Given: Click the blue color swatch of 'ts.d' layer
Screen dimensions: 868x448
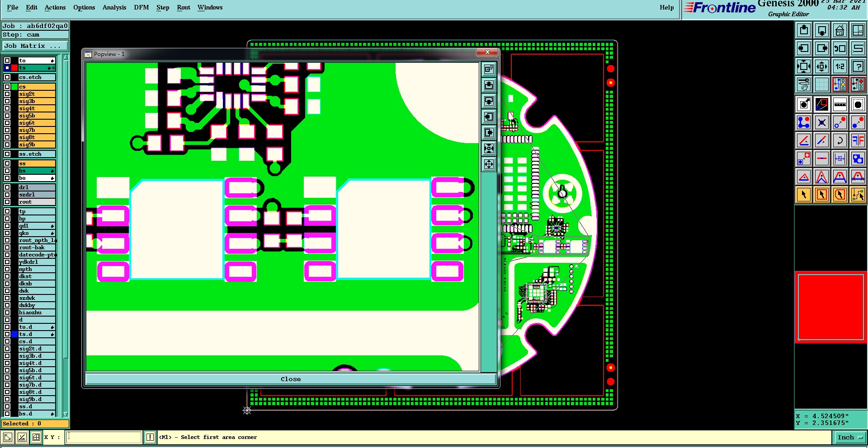Looking at the screenshot, I should (x=14, y=334).
